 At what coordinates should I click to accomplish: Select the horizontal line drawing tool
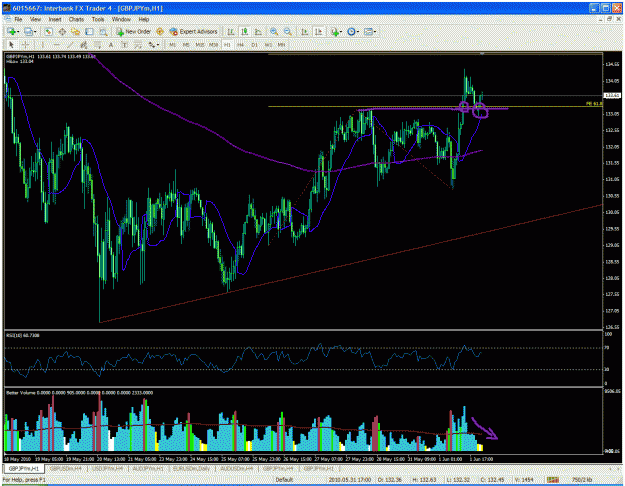[x=57, y=45]
